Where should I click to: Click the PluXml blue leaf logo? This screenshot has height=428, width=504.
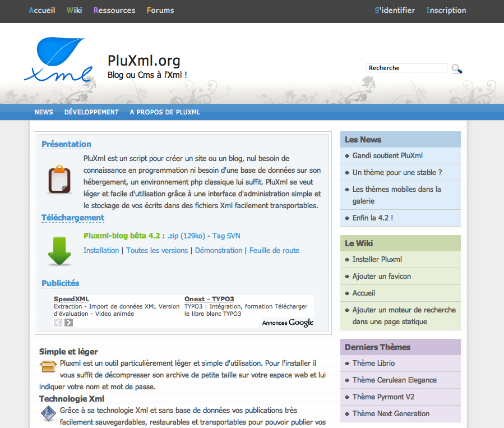58,59
